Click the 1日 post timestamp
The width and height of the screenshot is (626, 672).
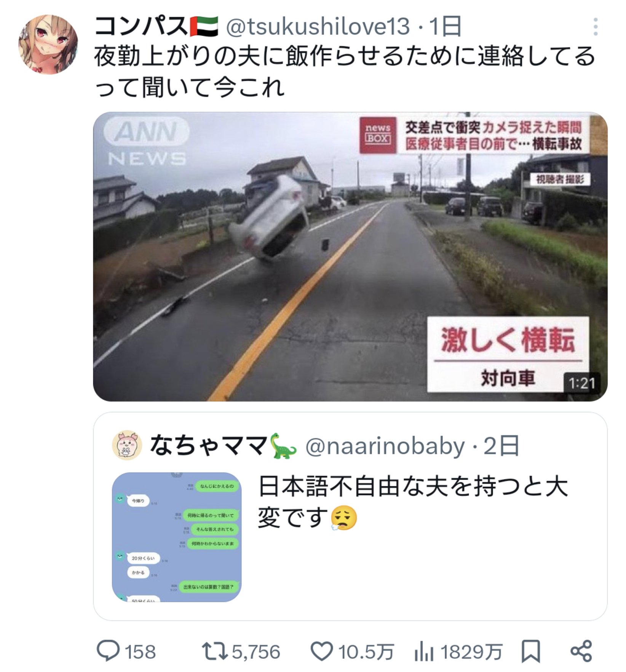click(445, 27)
